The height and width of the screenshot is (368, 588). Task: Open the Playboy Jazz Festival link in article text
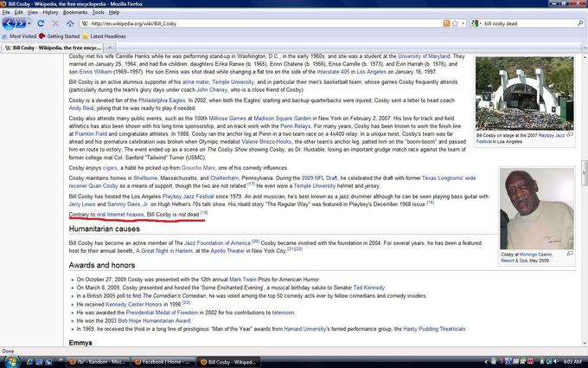[x=188, y=197]
